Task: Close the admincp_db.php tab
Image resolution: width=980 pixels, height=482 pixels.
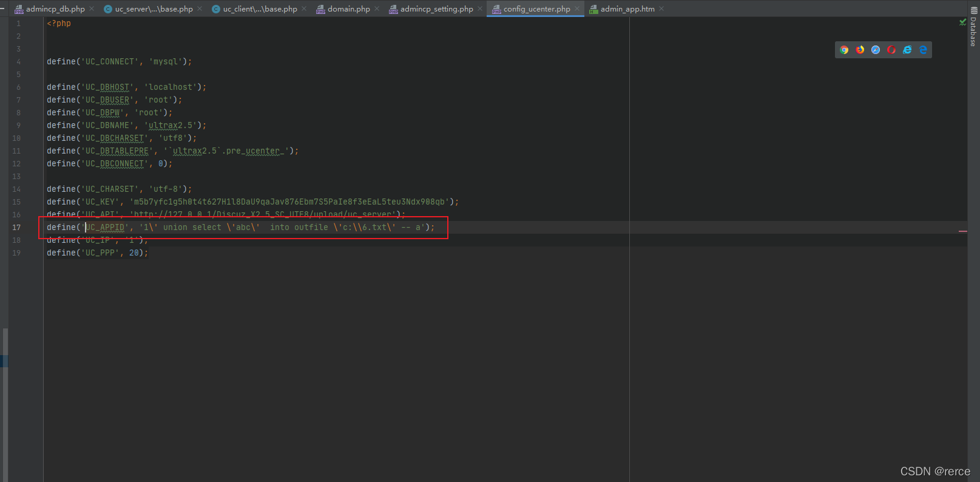Action: [92, 8]
